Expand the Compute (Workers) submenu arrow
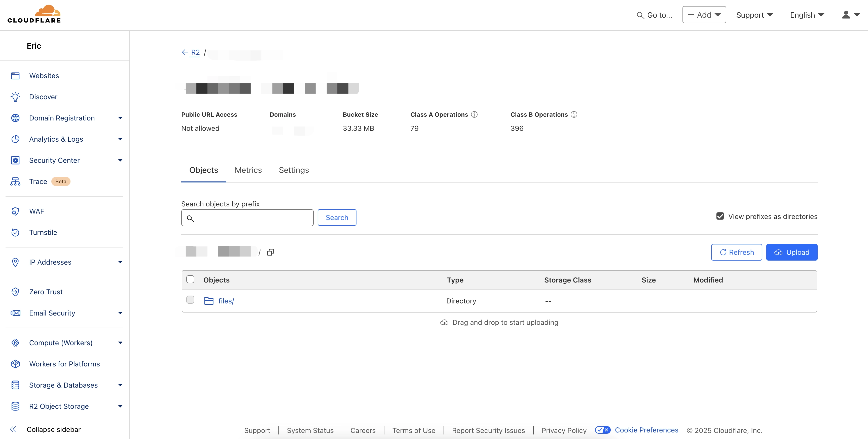The height and width of the screenshot is (439, 868). coord(120,343)
